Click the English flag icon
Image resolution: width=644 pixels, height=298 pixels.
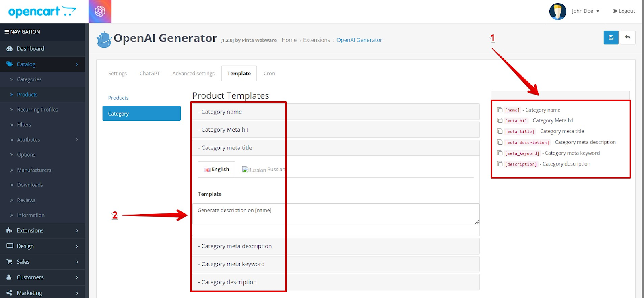207,170
